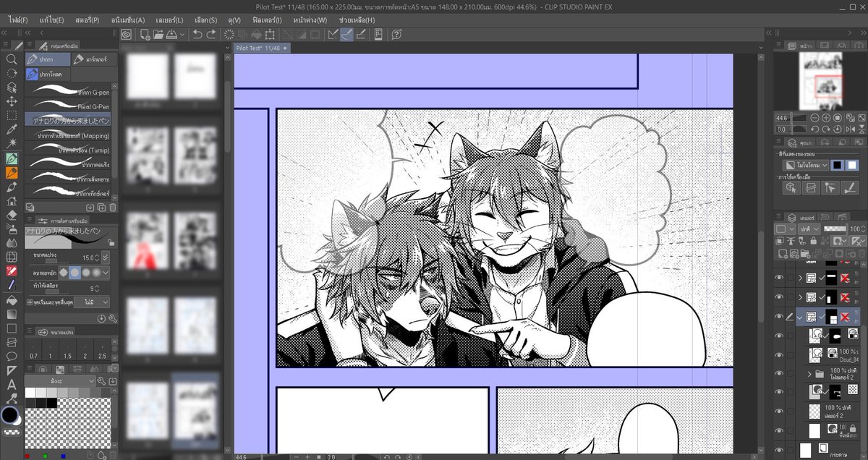Open the anti-aliasing dropdown arrow
The image size is (868, 460).
pyautogui.click(x=106, y=273)
